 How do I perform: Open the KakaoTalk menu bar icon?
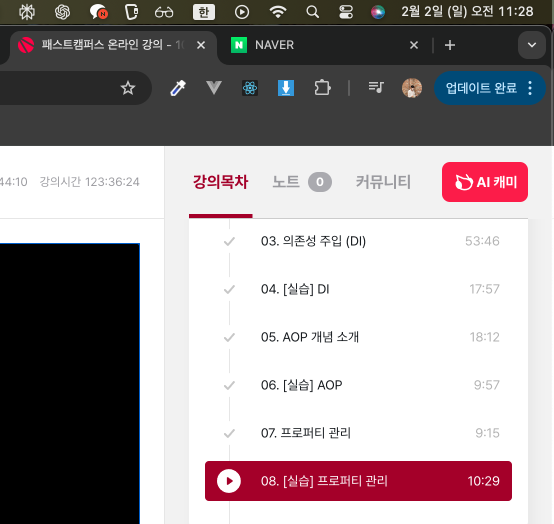point(98,12)
